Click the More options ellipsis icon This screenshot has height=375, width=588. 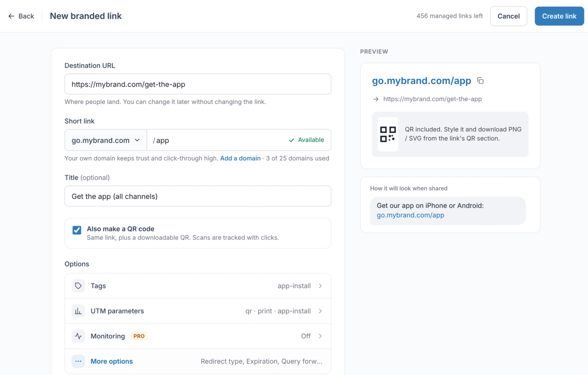pyautogui.click(x=78, y=361)
